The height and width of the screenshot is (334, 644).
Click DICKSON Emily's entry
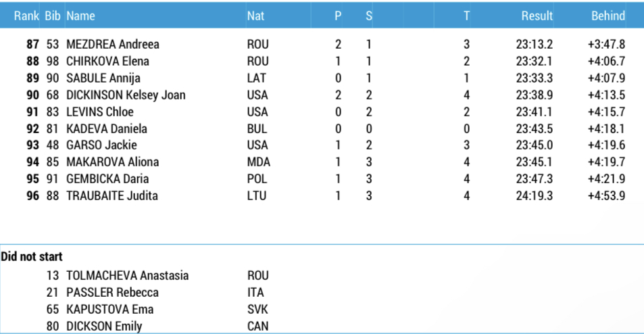[x=104, y=327]
